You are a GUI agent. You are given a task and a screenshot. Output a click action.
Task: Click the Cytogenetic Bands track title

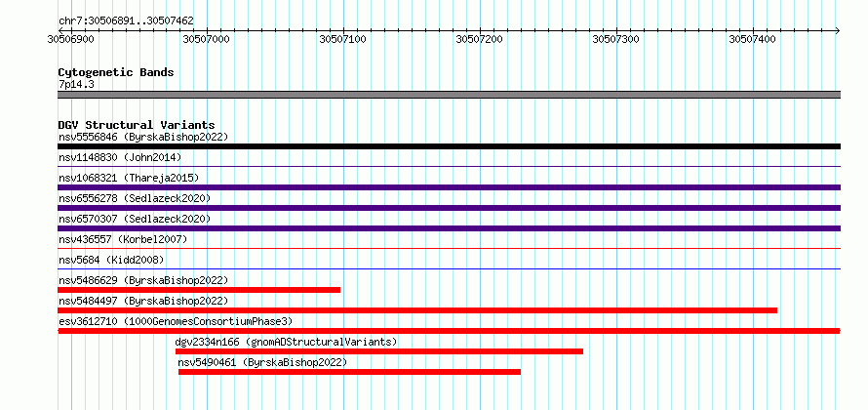(116, 72)
